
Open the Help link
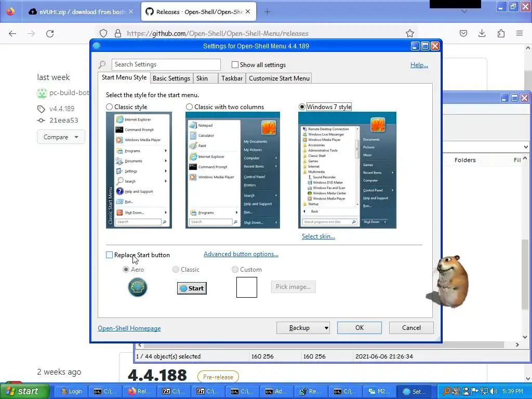pos(419,65)
